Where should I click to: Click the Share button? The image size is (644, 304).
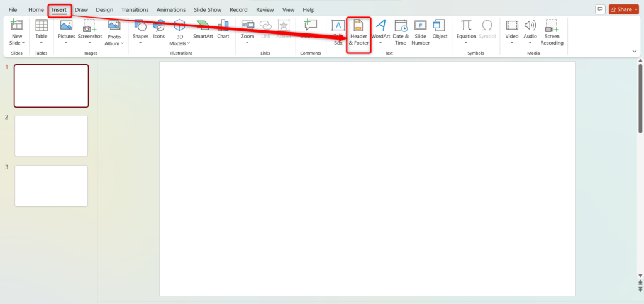(x=624, y=9)
